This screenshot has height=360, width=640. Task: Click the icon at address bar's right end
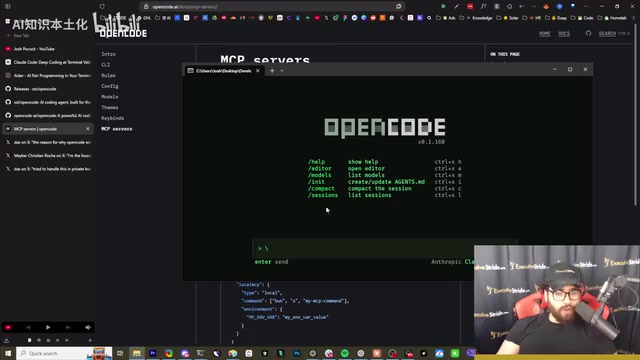(399, 7)
